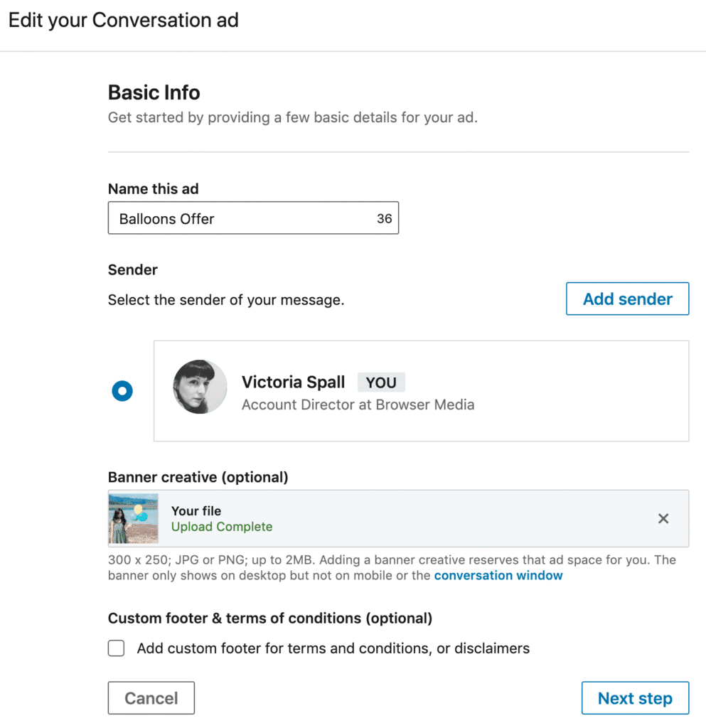This screenshot has width=706, height=728.
Task: Remove the uploaded banner file with X
Action: coord(663,519)
